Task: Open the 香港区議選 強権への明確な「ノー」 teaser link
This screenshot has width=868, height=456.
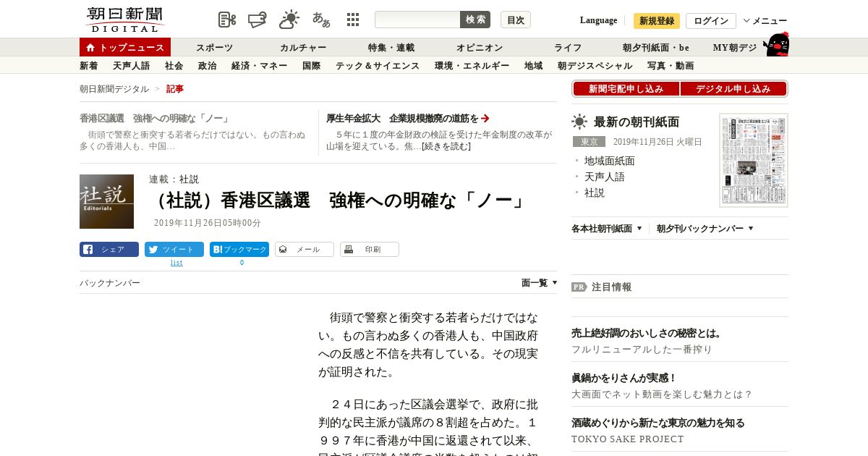Action: tap(154, 118)
